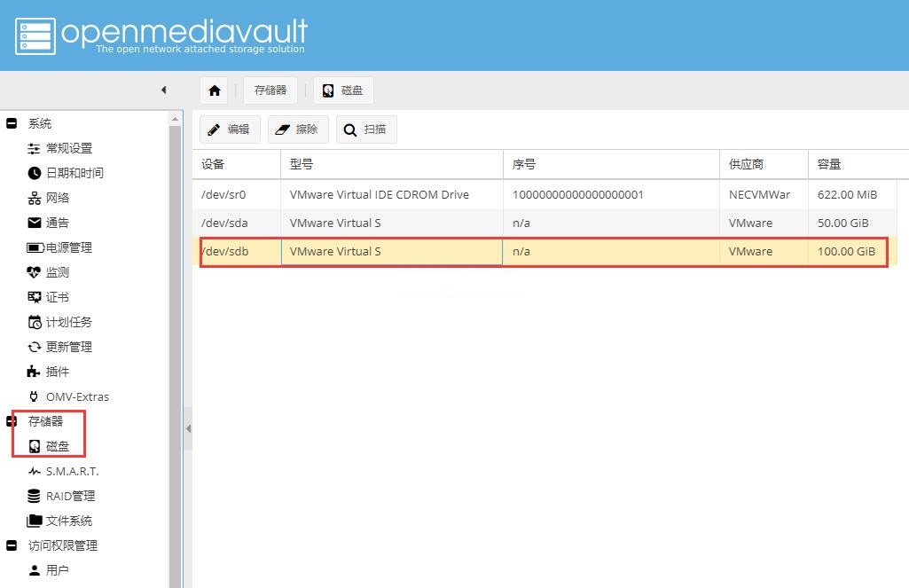
Task: Open the 监测 monitoring item
Action: click(58, 272)
